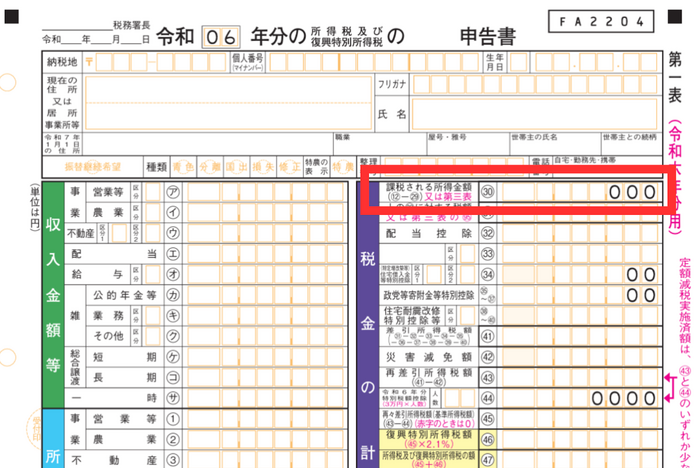Click the 復興特別所得税額 yellow label
This screenshot has height=468, width=700.
point(429,439)
